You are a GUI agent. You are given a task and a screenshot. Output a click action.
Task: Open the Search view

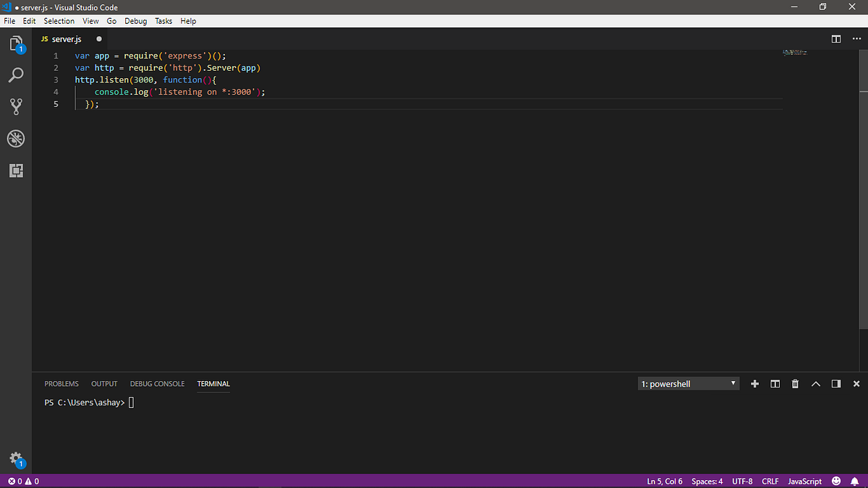(x=16, y=74)
